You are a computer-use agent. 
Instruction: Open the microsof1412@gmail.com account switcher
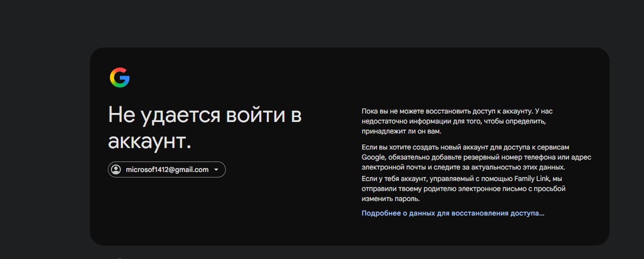(x=167, y=170)
